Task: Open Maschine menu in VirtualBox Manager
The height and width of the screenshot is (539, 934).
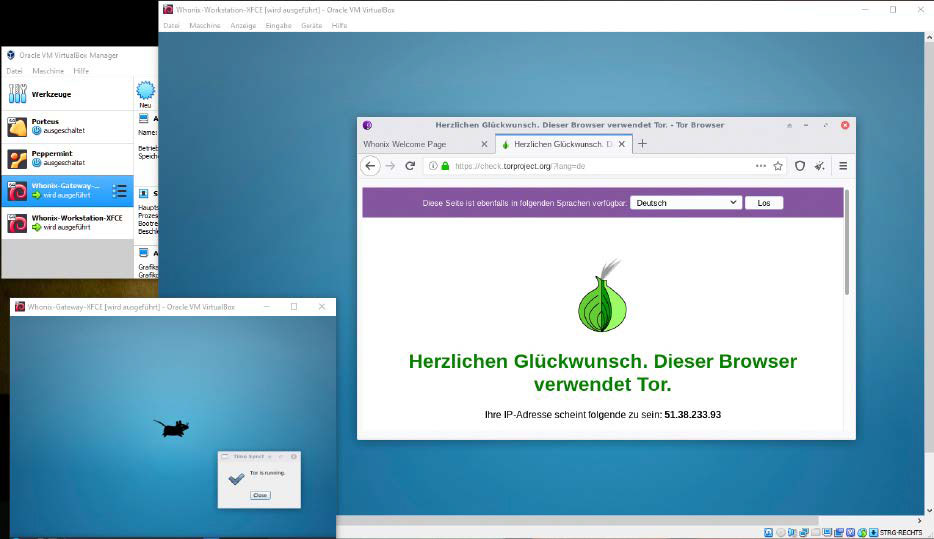Action: 48,71
